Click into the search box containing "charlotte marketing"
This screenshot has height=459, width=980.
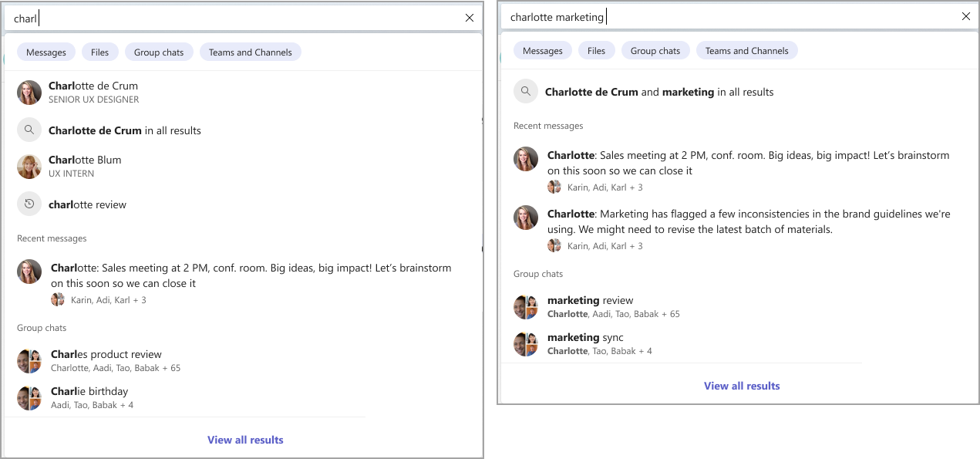pos(732,17)
